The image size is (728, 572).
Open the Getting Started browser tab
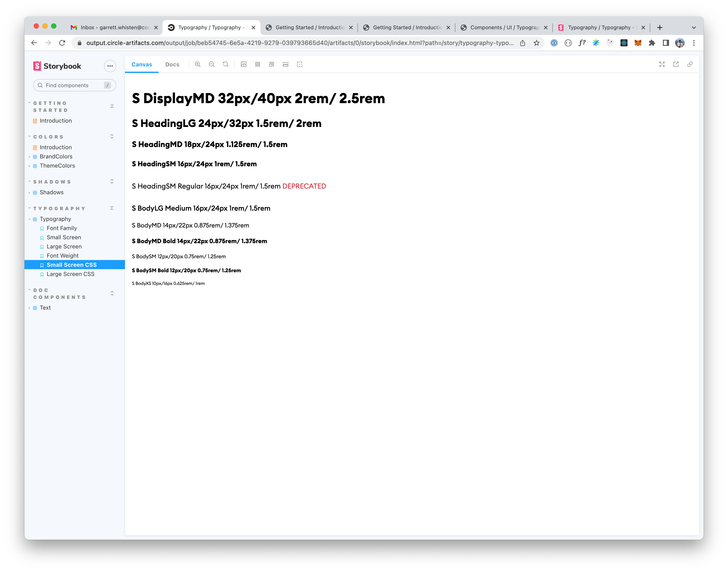309,28
